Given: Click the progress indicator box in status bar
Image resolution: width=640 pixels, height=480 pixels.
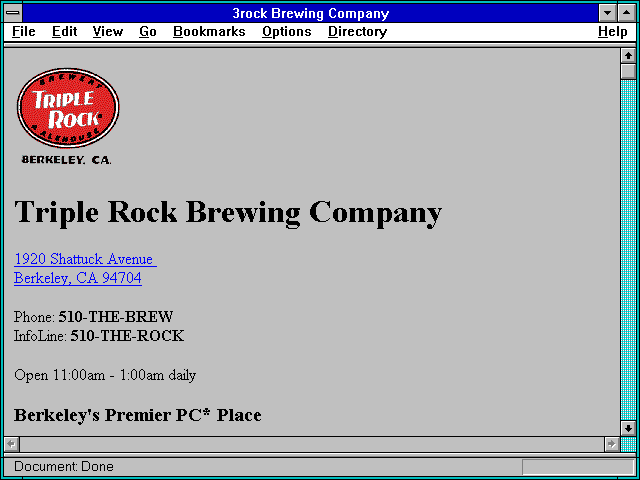Looking at the screenshot, I should point(578,467).
